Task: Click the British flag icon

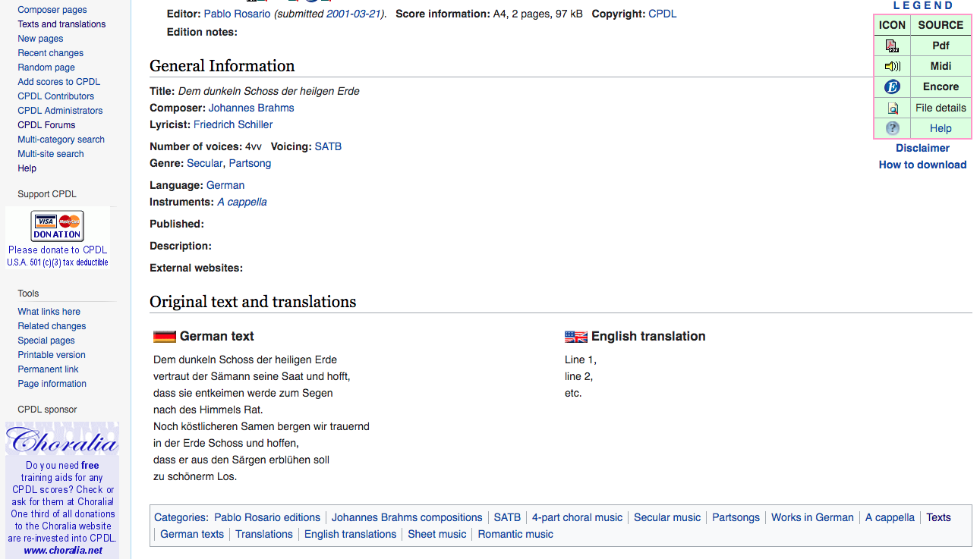Action: point(575,337)
